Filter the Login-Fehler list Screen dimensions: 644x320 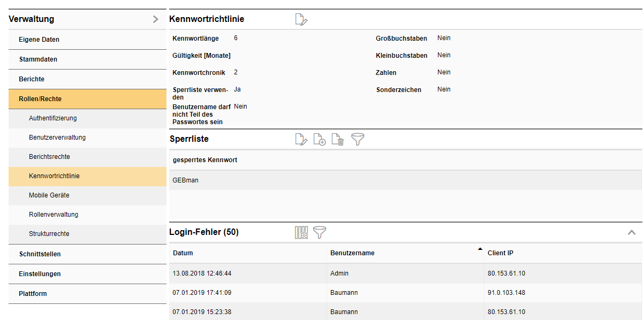click(x=319, y=232)
